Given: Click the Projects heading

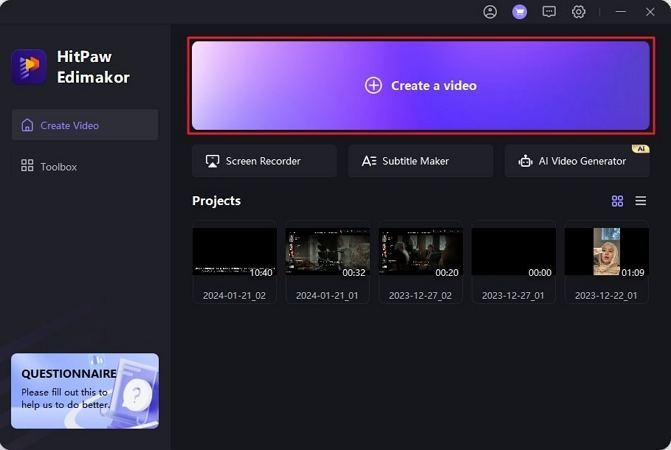Looking at the screenshot, I should coord(217,201).
